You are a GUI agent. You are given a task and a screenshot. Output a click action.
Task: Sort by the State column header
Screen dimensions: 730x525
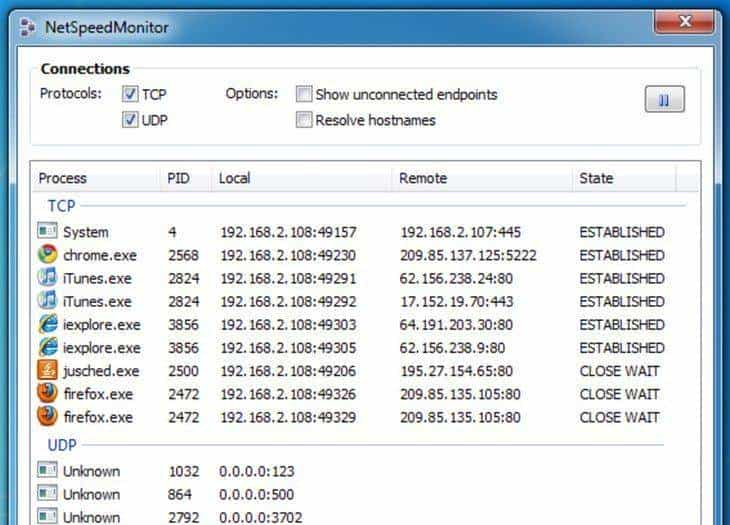point(624,178)
